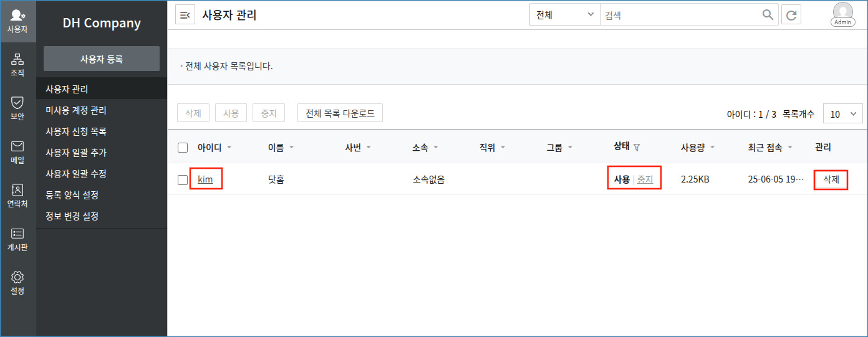868x337 pixels.
Task: Click 전체 목록 다운로드 button
Action: (x=340, y=113)
